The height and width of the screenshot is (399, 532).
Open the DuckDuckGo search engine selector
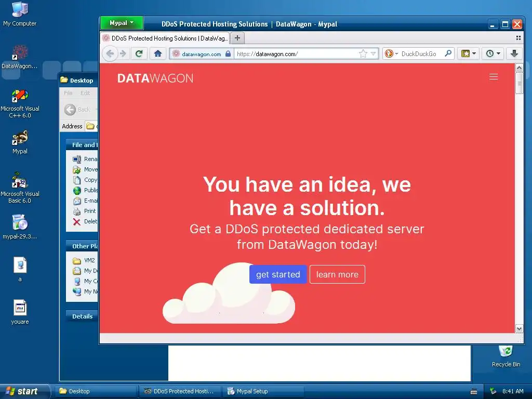pyautogui.click(x=391, y=54)
